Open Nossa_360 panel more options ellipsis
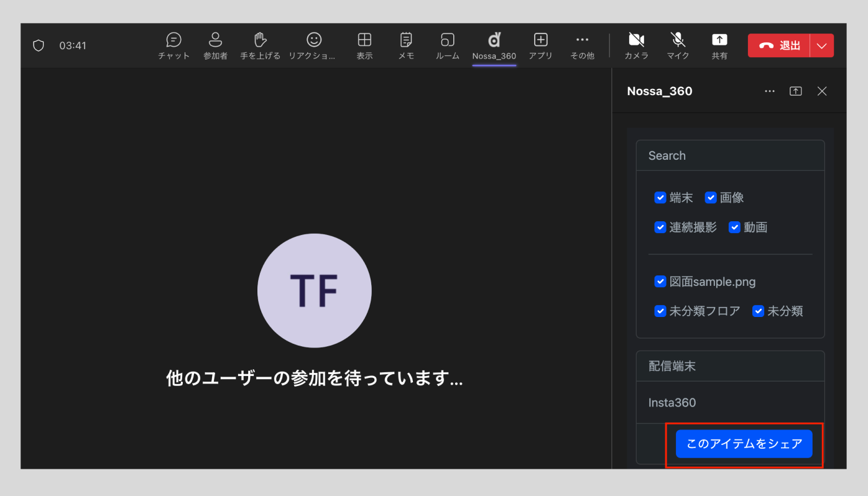The image size is (868, 496). tap(770, 91)
